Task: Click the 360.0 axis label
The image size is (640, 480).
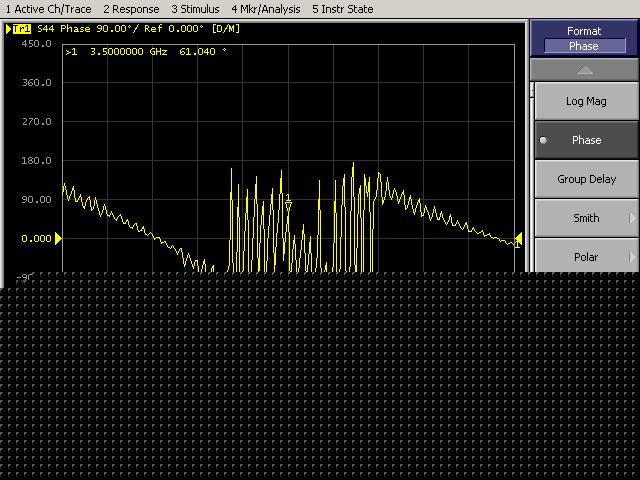Action: click(x=36, y=82)
